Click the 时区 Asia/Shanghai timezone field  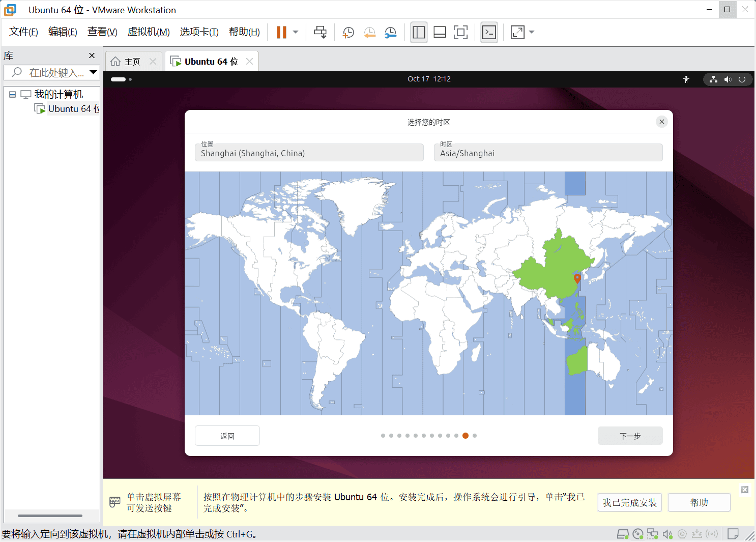(x=548, y=152)
